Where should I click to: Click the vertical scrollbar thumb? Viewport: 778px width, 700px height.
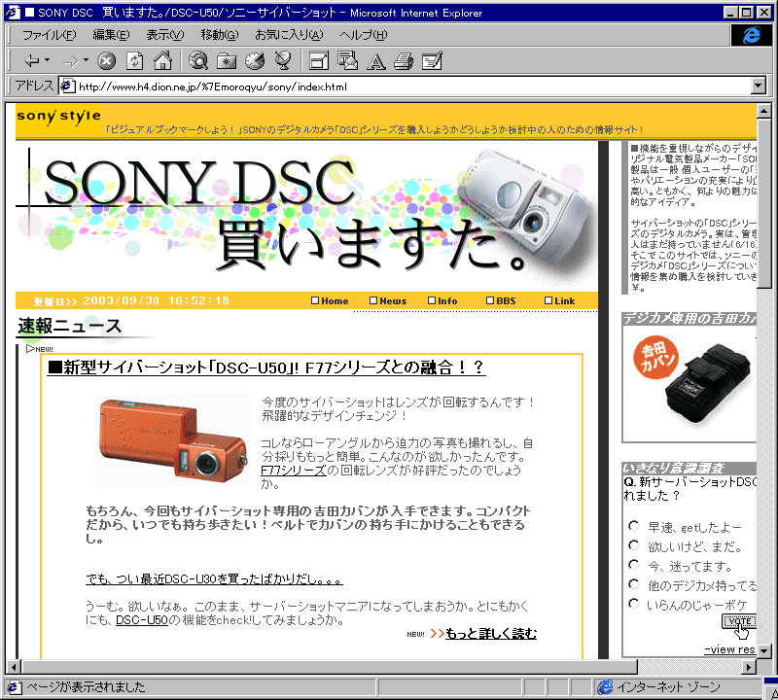click(763, 202)
